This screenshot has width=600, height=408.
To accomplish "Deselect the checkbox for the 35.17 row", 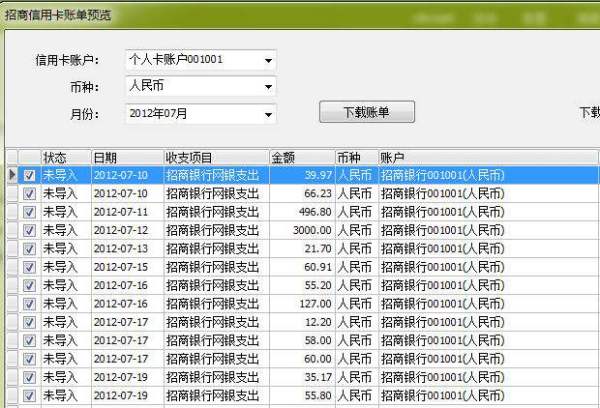I will (29, 377).
